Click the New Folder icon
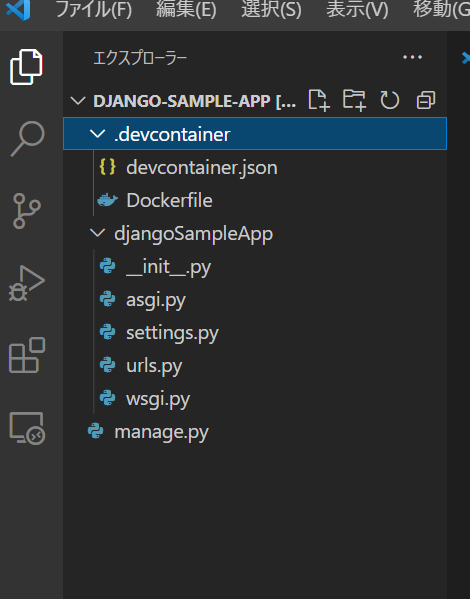This screenshot has height=599, width=470. 354,100
